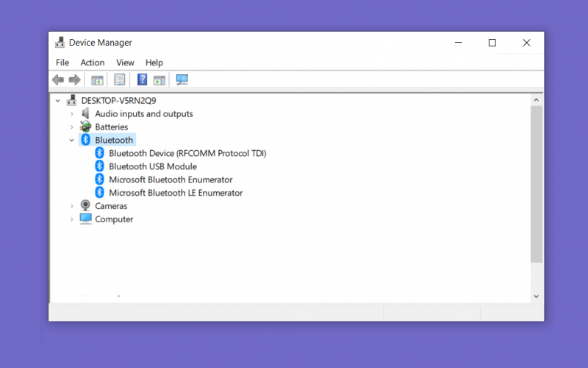588x368 pixels.
Task: Select the DESKTOP-V5RN2Q9 tree label
Action: (118, 101)
